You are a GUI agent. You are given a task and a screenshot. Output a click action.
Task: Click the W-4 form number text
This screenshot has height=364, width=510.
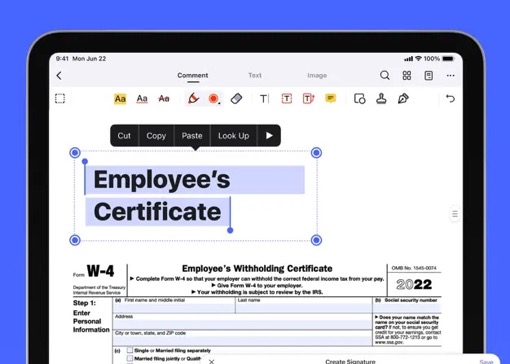pyautogui.click(x=100, y=271)
